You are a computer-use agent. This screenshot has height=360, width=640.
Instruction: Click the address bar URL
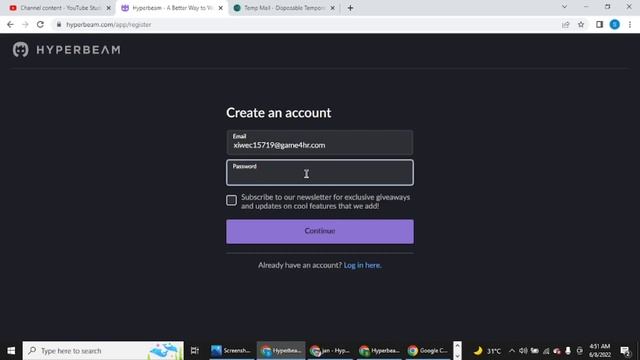pos(109,24)
